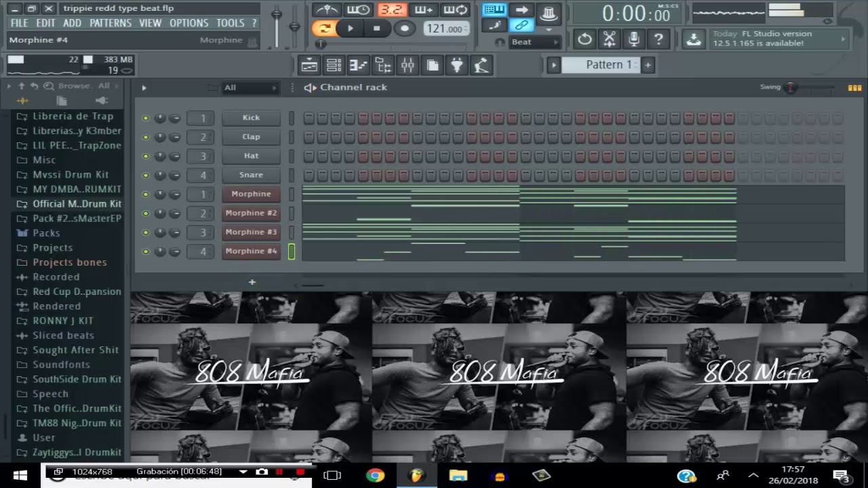This screenshot has width=868, height=488.
Task: Click the save/download update icon
Action: 693,39
